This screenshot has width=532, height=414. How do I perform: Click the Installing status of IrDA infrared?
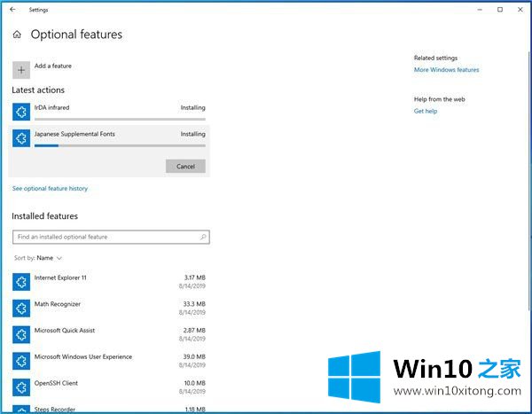click(x=192, y=107)
